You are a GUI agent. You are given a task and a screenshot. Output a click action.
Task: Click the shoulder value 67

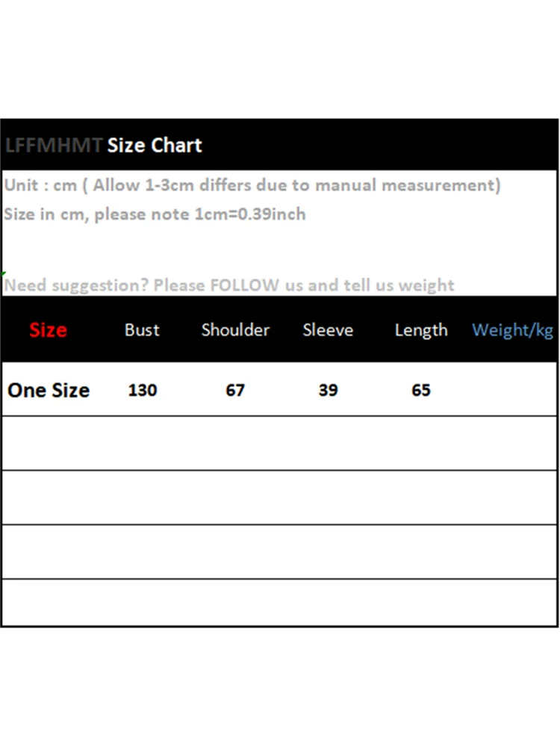click(x=235, y=390)
